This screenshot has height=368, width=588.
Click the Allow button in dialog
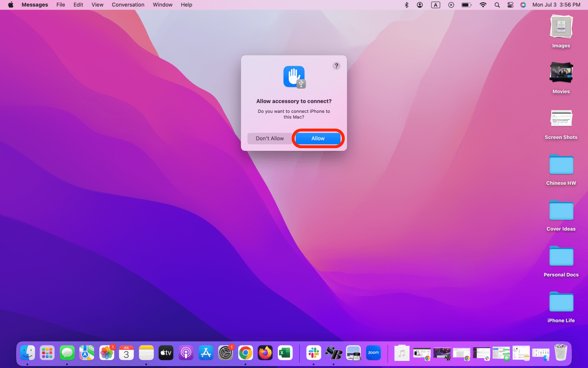click(x=318, y=138)
